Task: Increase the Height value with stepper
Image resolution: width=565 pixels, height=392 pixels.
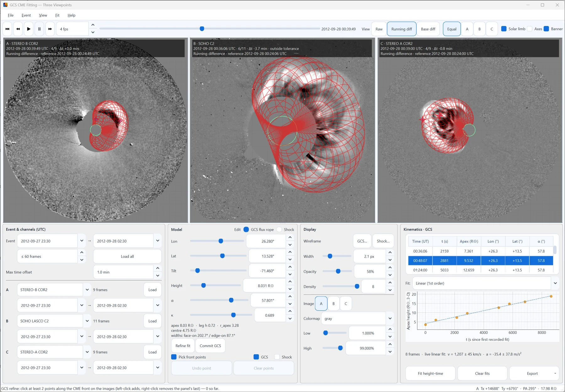Action: click(x=290, y=282)
